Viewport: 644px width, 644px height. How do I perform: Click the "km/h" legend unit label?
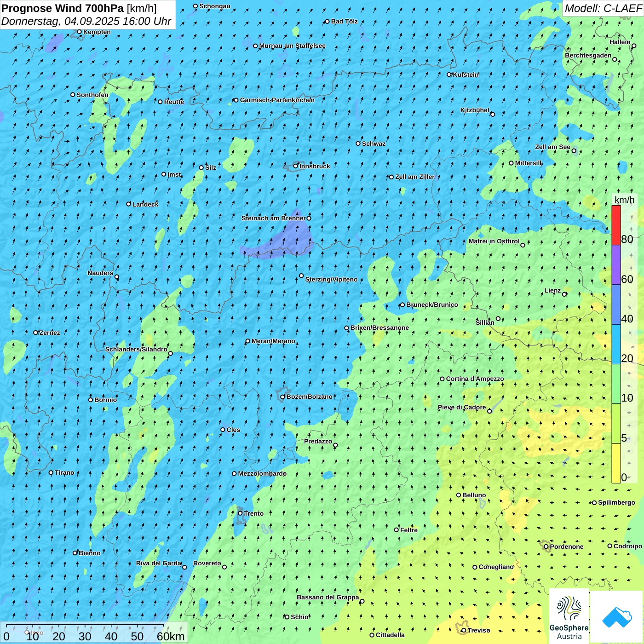(624, 200)
